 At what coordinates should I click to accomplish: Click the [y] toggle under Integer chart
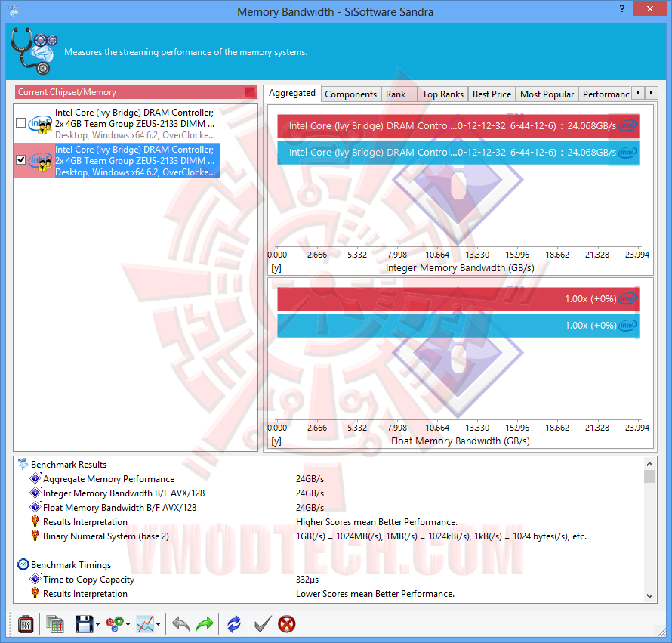(x=276, y=268)
